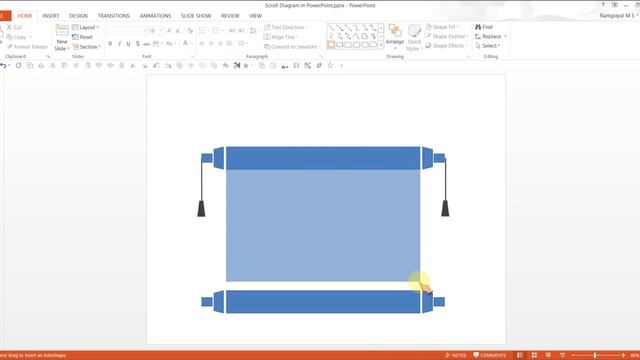
Task: Open the Arrange menu
Action: [x=395, y=37]
